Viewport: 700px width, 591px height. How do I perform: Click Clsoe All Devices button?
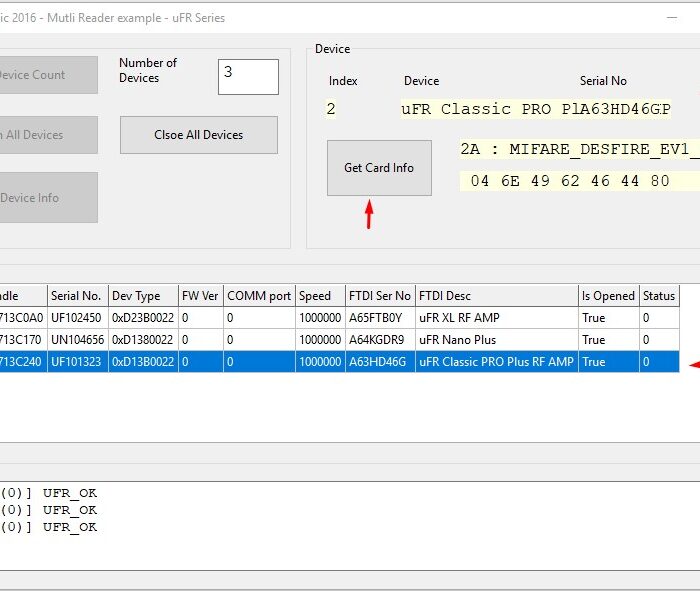(x=199, y=135)
